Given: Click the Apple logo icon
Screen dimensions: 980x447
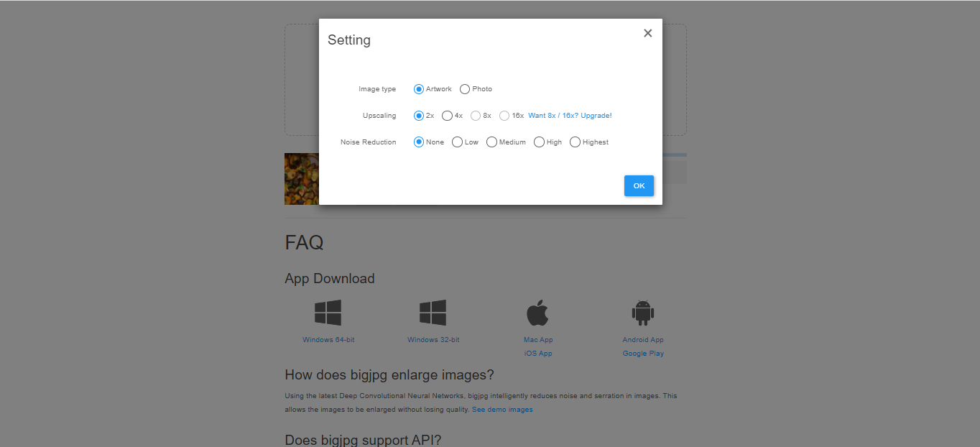Looking at the screenshot, I should pyautogui.click(x=537, y=313).
